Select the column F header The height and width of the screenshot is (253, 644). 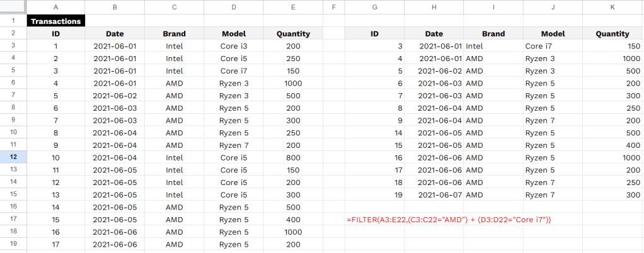click(333, 7)
